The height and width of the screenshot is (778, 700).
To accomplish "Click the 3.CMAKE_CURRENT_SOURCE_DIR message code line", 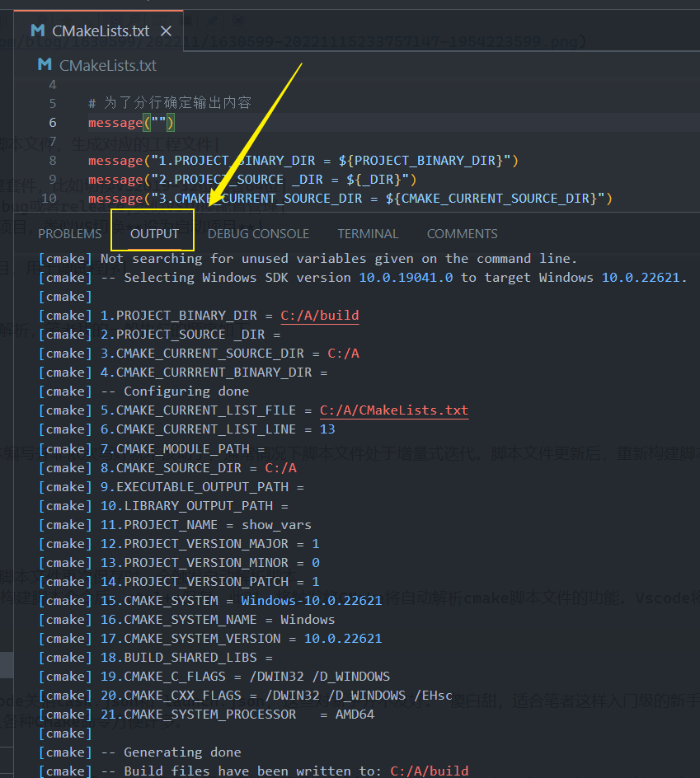I will point(350,199).
